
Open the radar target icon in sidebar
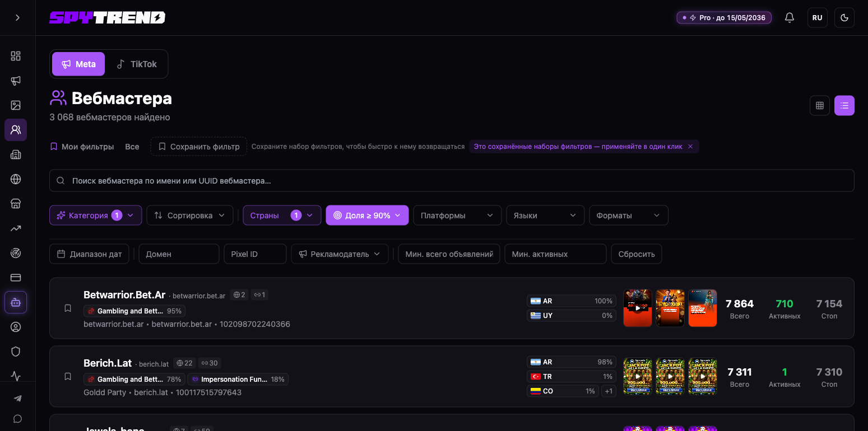pyautogui.click(x=16, y=253)
